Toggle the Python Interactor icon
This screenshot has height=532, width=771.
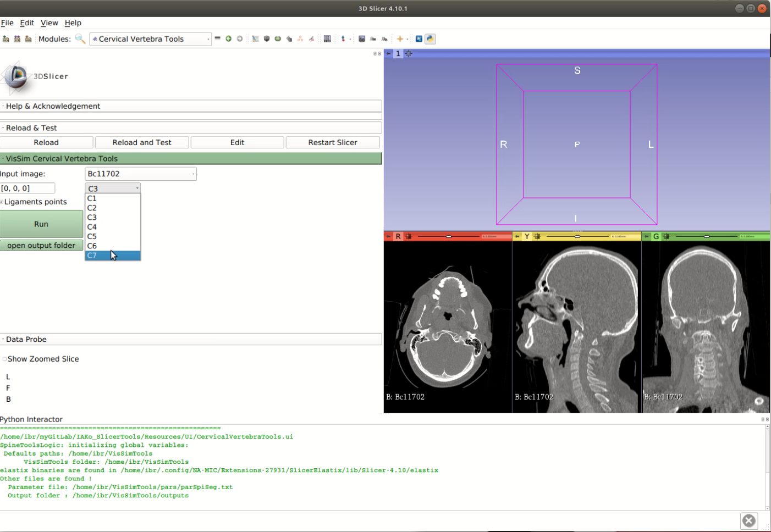430,38
